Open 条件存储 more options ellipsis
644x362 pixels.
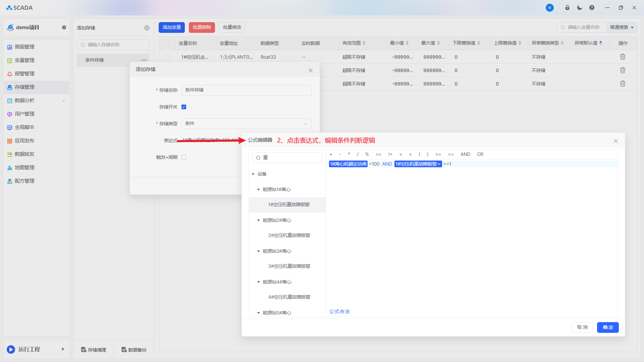coord(144,60)
